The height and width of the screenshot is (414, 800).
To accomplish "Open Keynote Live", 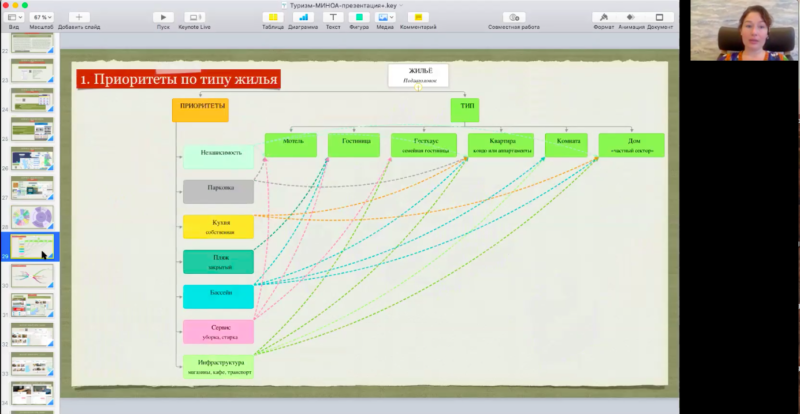I will click(194, 17).
